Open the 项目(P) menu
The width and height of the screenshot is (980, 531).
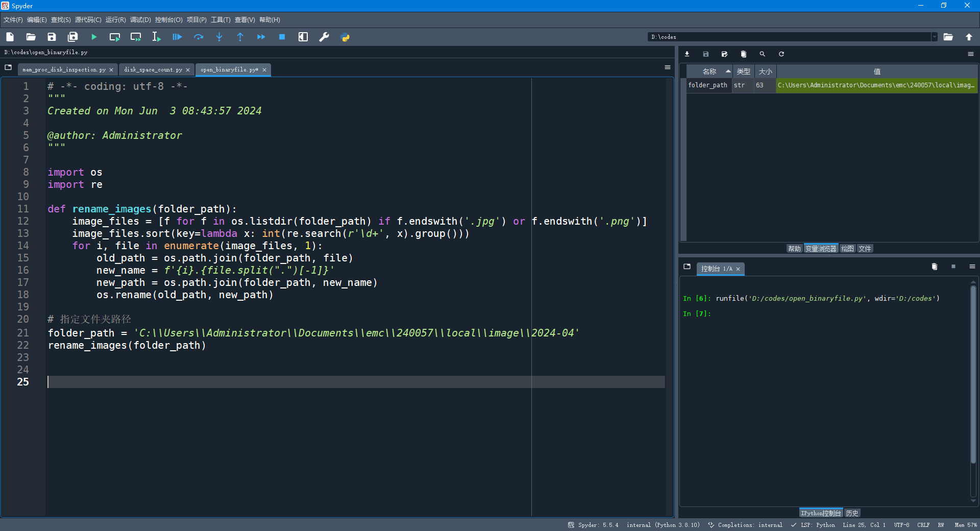coord(197,20)
